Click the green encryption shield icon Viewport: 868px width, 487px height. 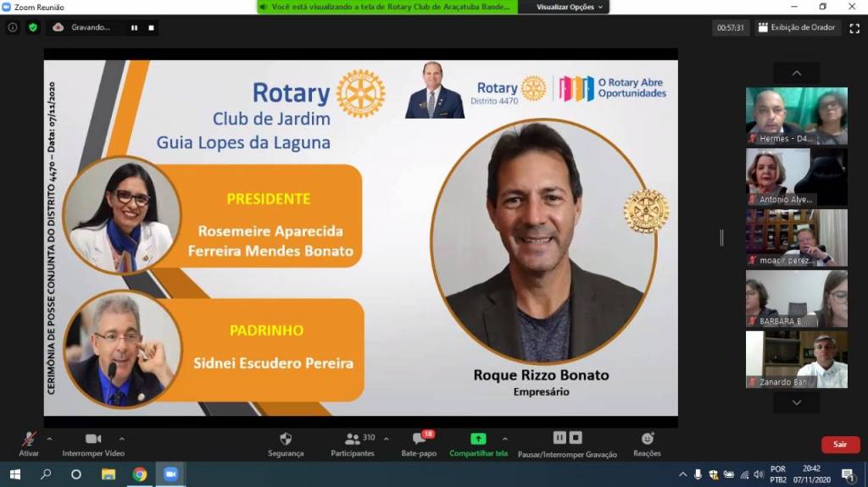click(x=33, y=27)
